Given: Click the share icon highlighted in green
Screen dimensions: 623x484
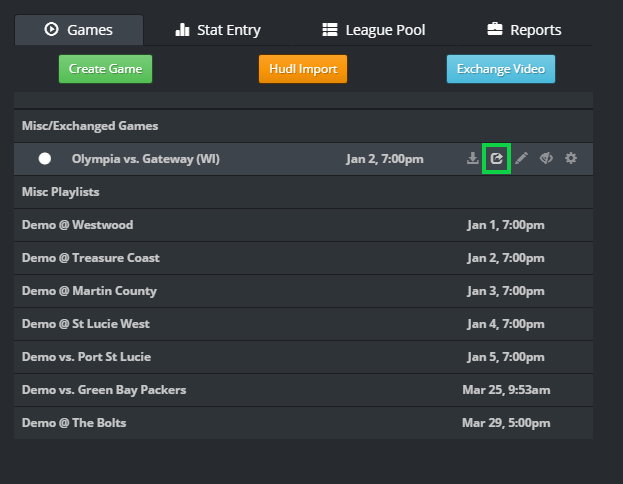Looking at the screenshot, I should (x=497, y=159).
